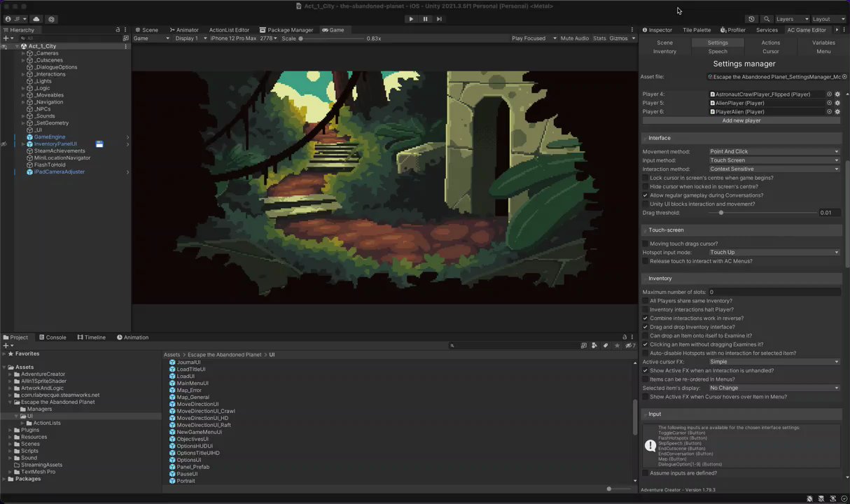Click the auto-refresh checkmark status bar icon
Viewport: 850px width, 504px height.
click(844, 498)
